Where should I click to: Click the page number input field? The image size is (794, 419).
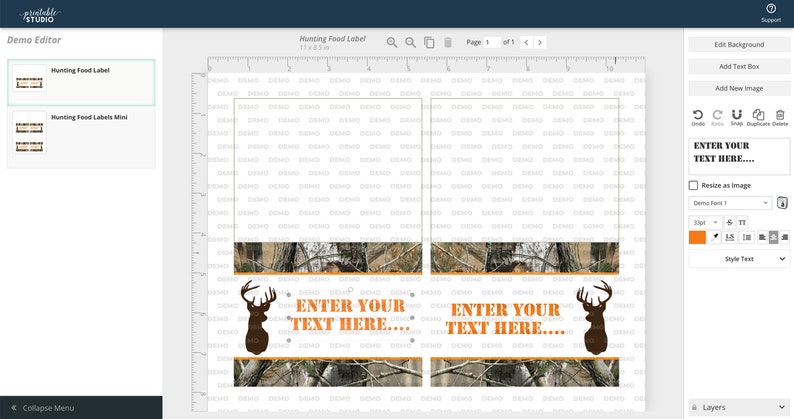coord(492,43)
